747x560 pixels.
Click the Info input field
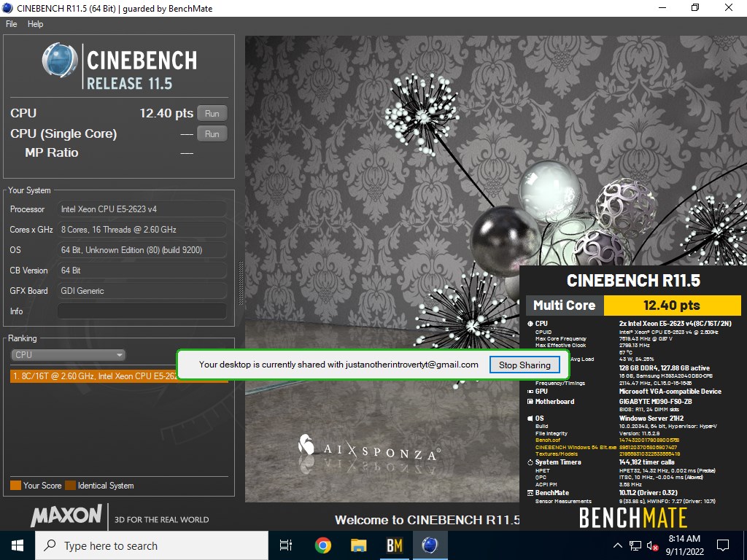[x=142, y=311]
